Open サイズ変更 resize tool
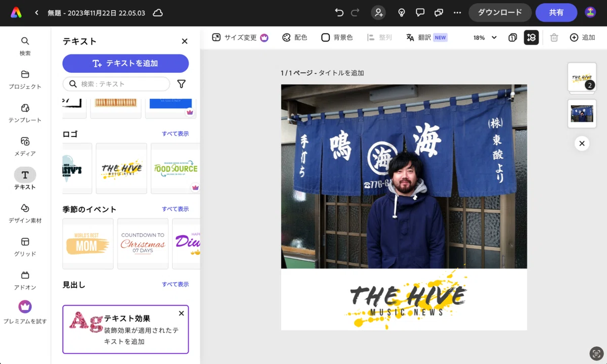 coord(240,37)
